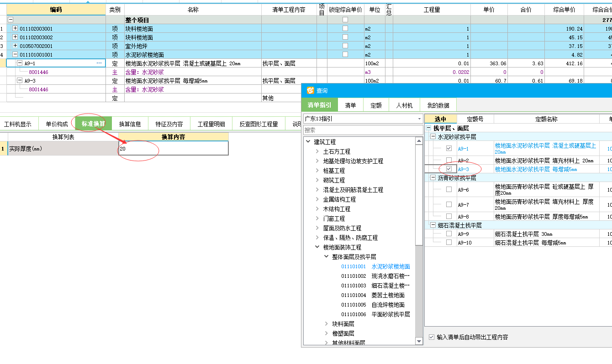The height and width of the screenshot is (364, 612).
Task: Open the 反查图形工程量 tab
Action: pos(259,124)
